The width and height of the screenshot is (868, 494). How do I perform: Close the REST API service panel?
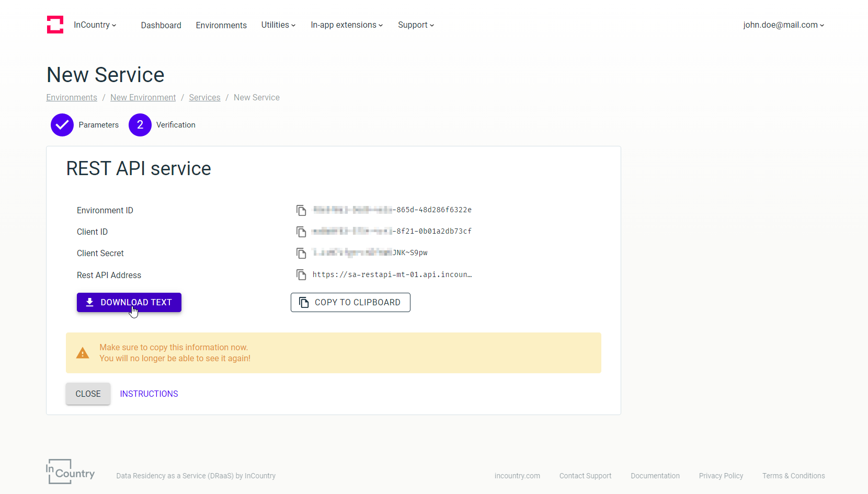tap(88, 394)
